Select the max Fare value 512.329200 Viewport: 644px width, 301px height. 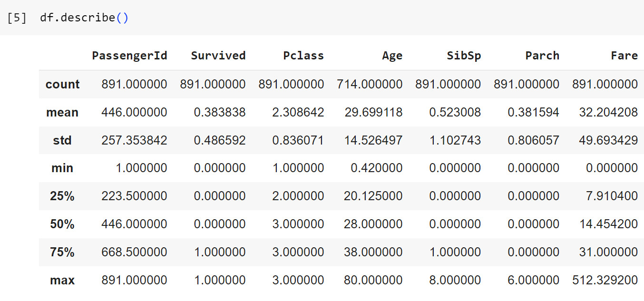pos(605,280)
